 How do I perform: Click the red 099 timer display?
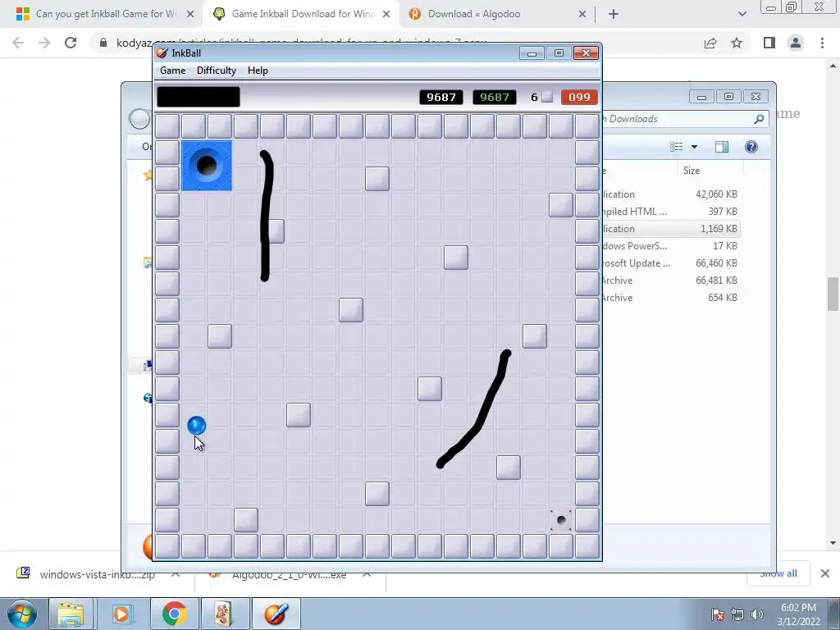[579, 97]
